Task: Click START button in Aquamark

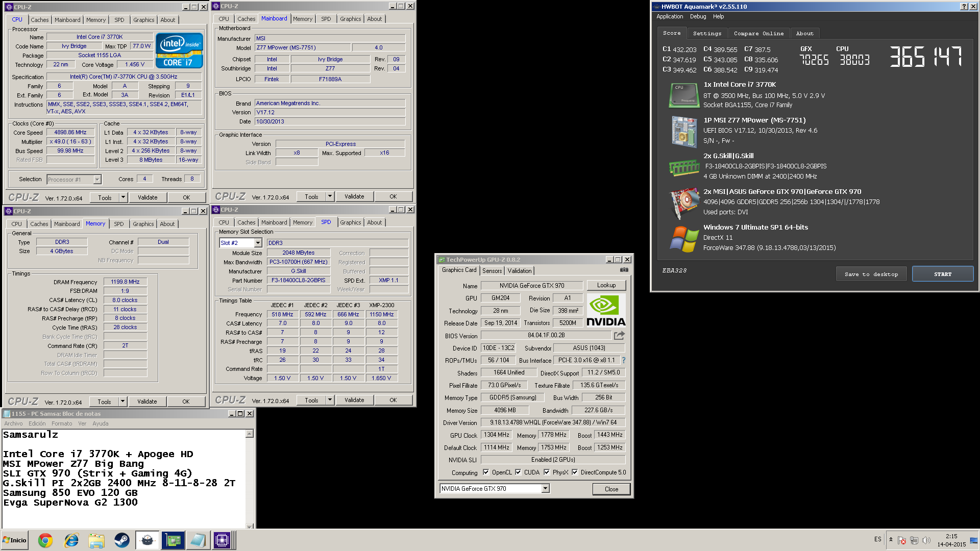Action: tap(943, 274)
